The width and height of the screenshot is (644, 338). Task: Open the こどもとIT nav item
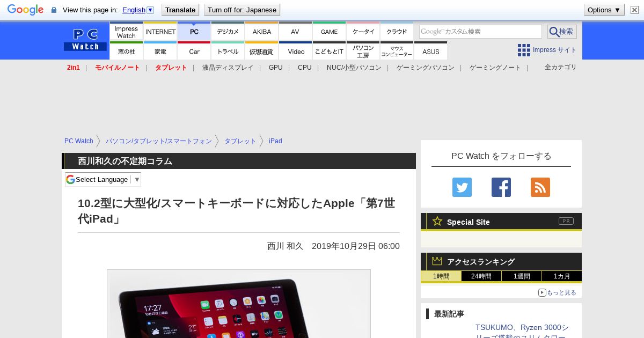(329, 51)
